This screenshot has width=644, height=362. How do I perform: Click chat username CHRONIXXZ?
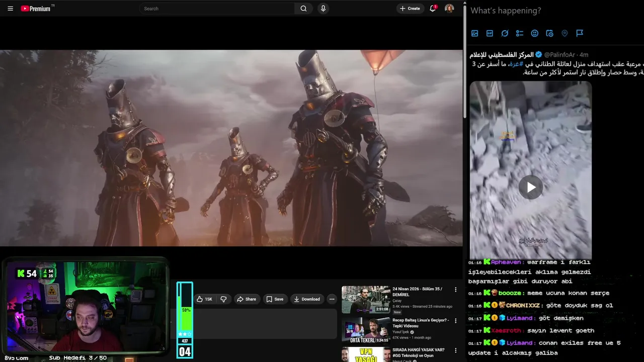click(x=524, y=305)
